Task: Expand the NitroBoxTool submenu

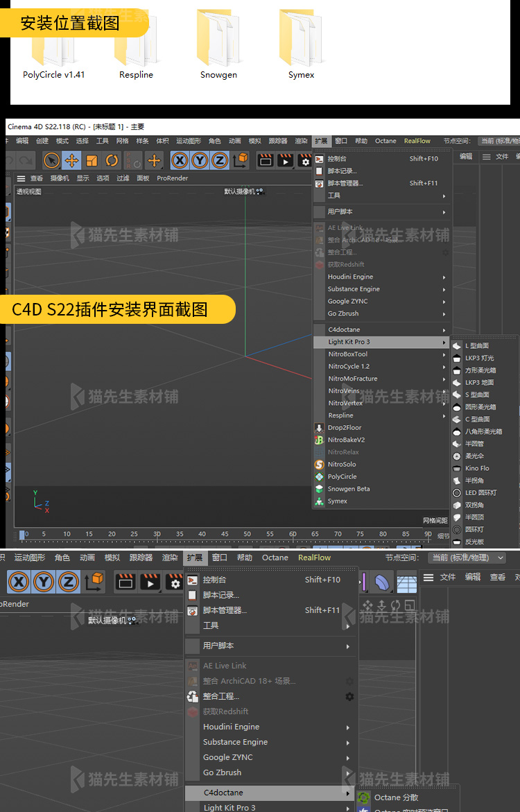Action: (380, 354)
